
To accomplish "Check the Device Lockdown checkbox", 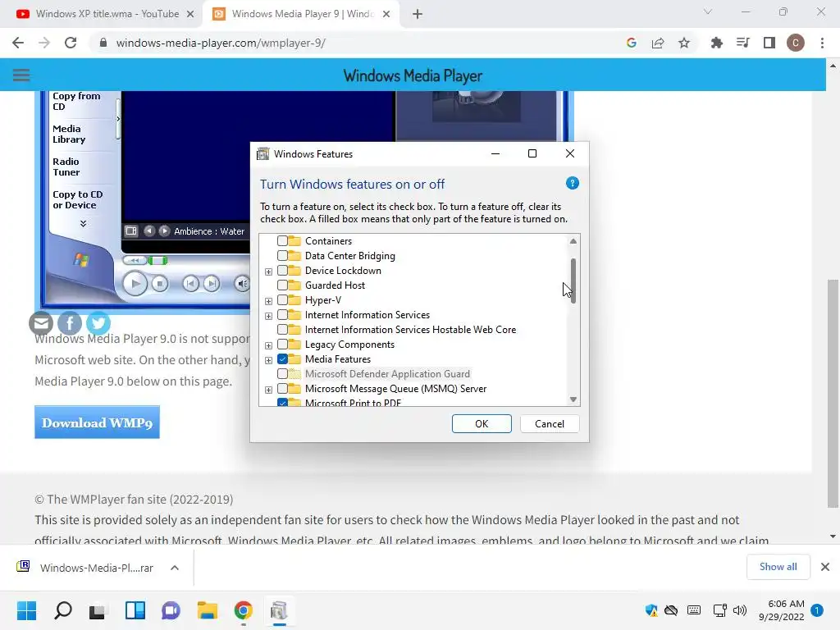I will [x=282, y=271].
